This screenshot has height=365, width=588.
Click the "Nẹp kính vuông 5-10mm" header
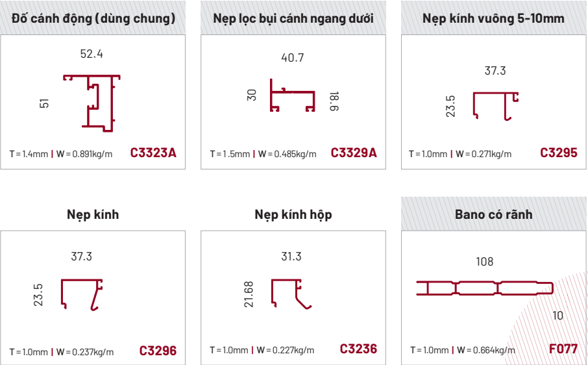point(493,18)
